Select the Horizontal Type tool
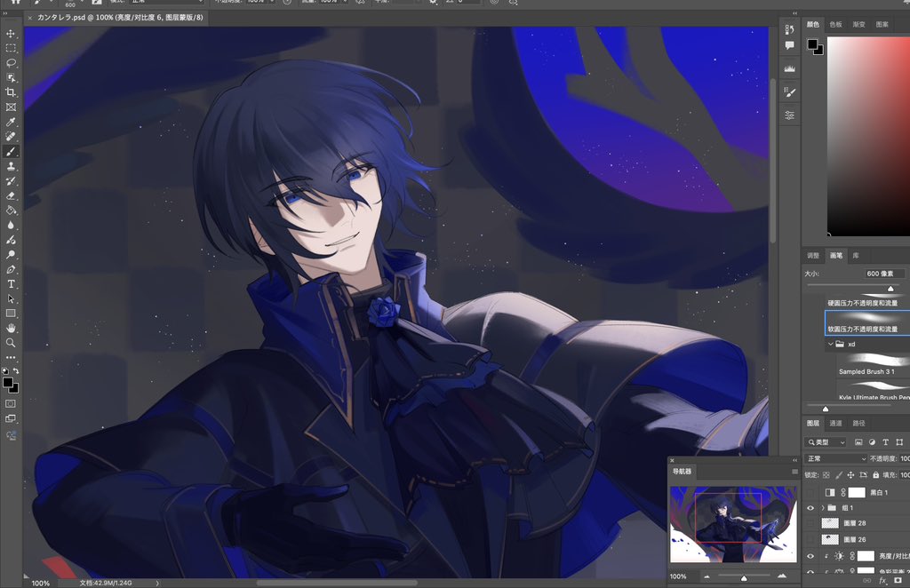The height and width of the screenshot is (588, 910). [11, 284]
